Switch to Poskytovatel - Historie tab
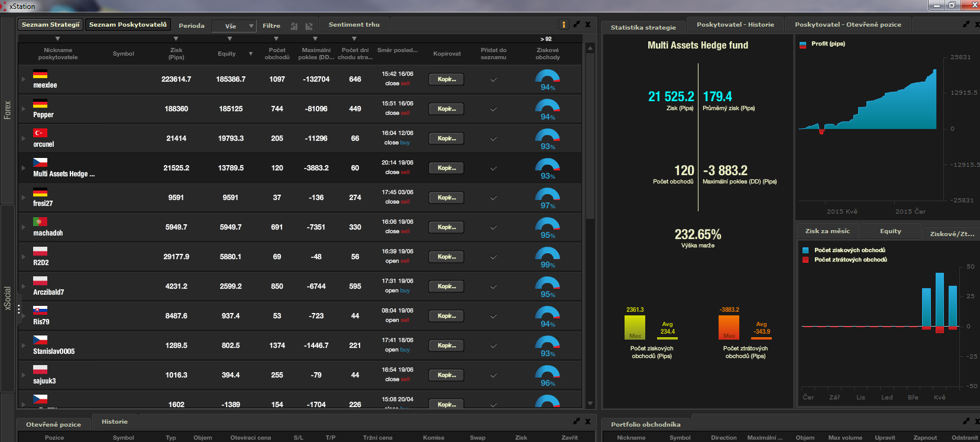 (735, 25)
